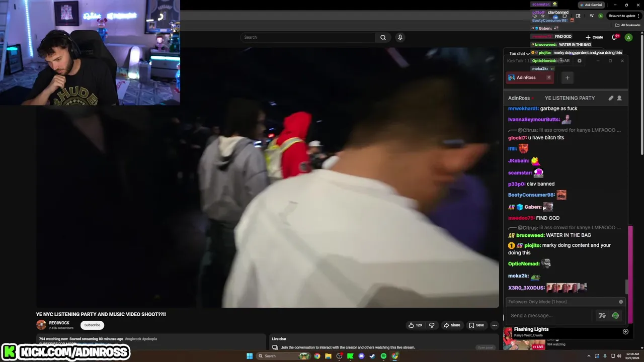
Task: Open the REGIWOCK channel avatar
Action: (41, 325)
